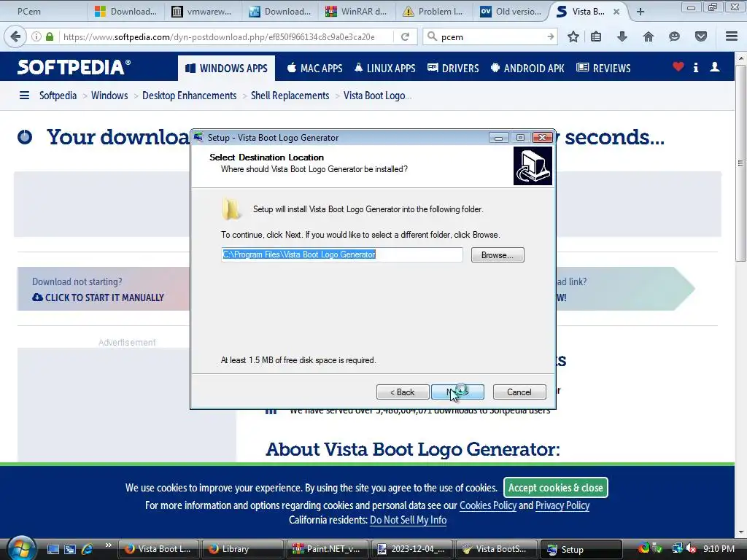Screen dimensions: 747x560
Task: Click the volume muted tray icon
Action: click(x=691, y=549)
